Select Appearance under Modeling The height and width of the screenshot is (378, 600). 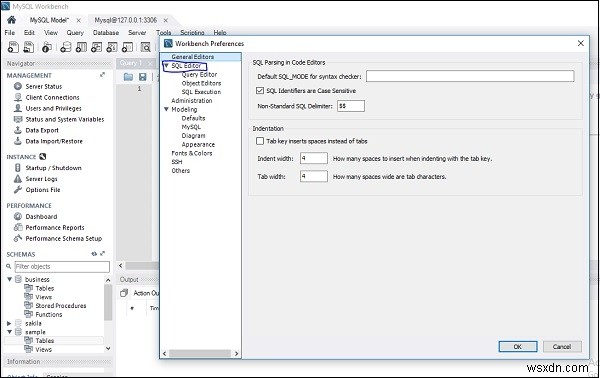click(198, 144)
